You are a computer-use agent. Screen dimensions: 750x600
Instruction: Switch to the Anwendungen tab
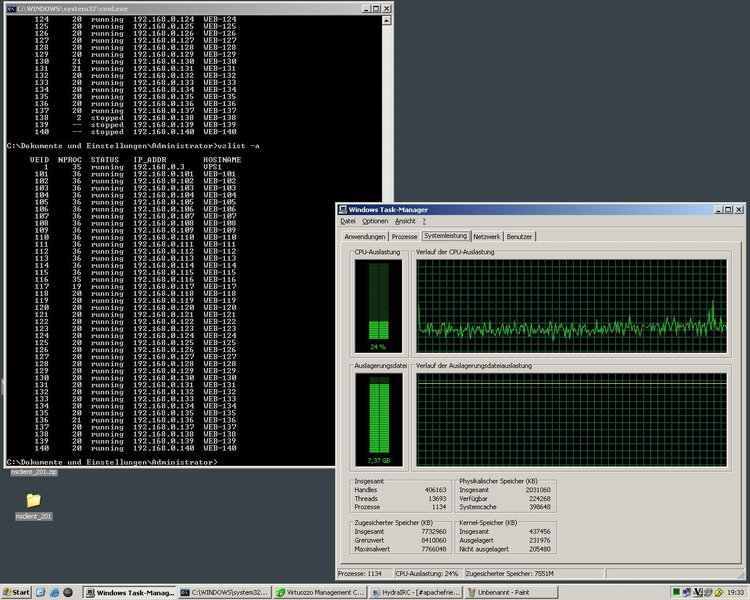click(x=365, y=237)
